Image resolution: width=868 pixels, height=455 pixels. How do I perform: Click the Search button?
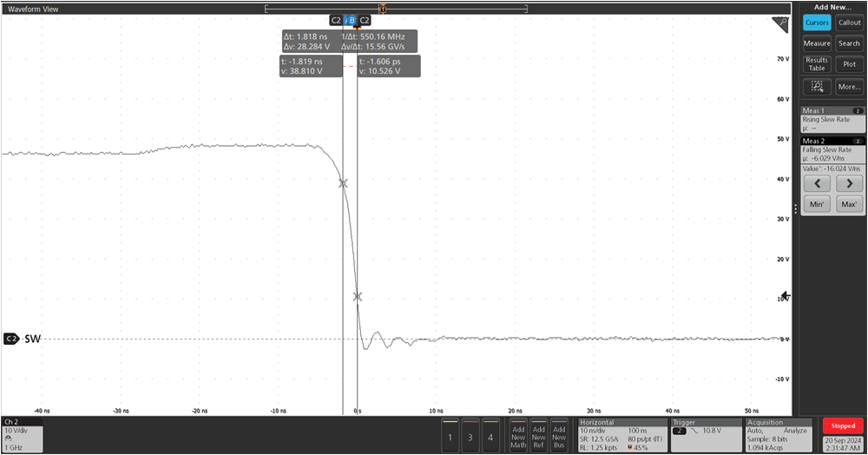click(x=849, y=43)
